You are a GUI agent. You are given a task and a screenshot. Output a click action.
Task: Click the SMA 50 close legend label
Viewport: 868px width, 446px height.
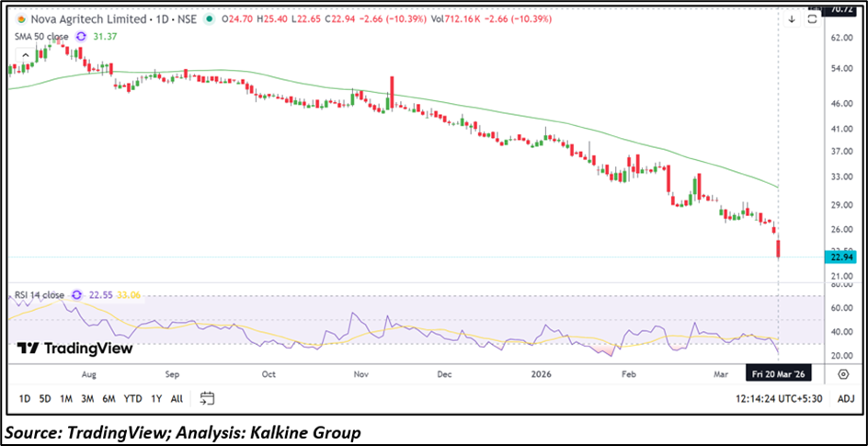39,36
